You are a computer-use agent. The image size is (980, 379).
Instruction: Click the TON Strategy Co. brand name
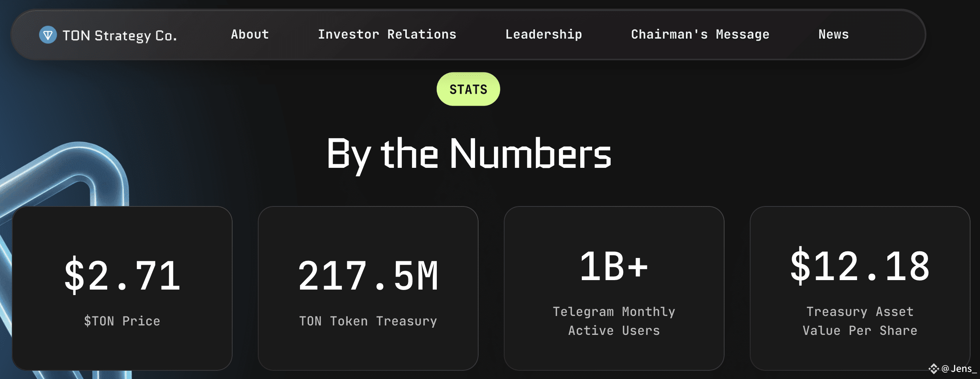coord(119,35)
